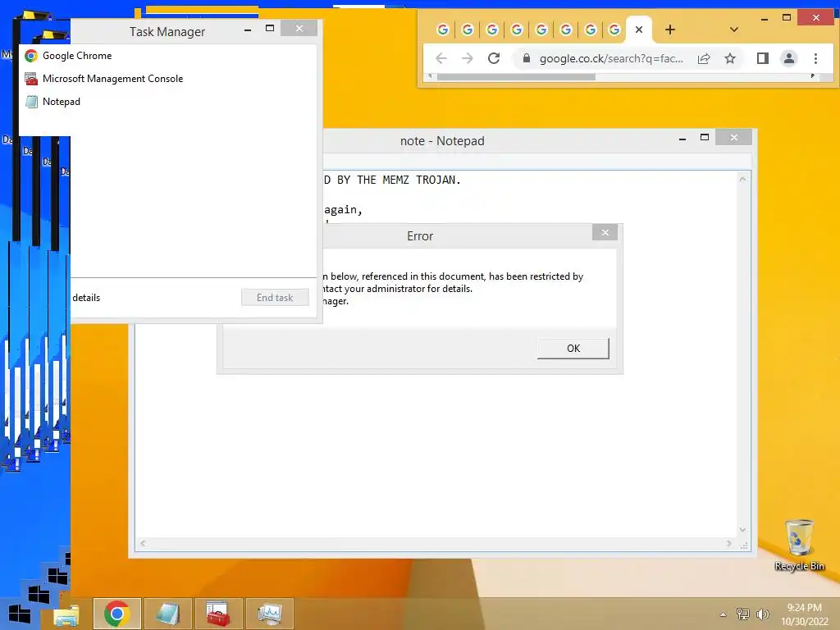Click the MEMZ TROJAN text line in Notepad
840x630 pixels.
tap(392, 180)
